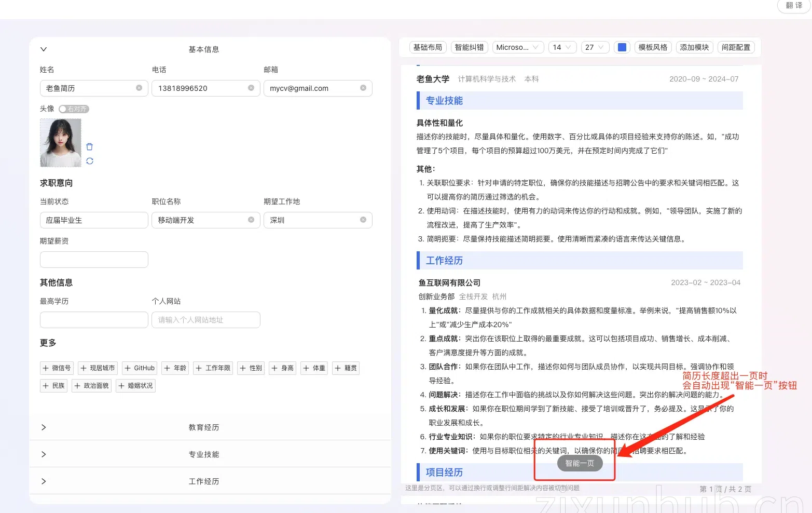Click the 翻译 button
Screen dimensions: 812x513
point(794,5)
